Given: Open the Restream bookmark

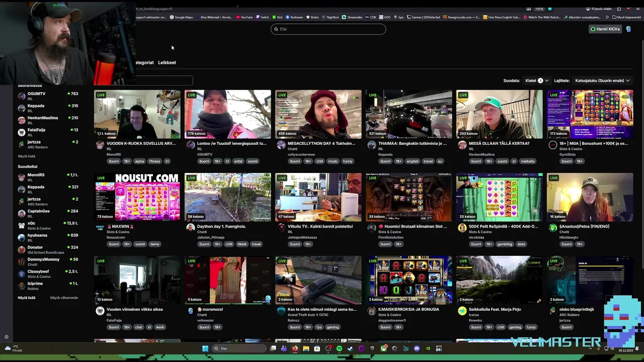Looking at the screenshot, I should (294, 17).
